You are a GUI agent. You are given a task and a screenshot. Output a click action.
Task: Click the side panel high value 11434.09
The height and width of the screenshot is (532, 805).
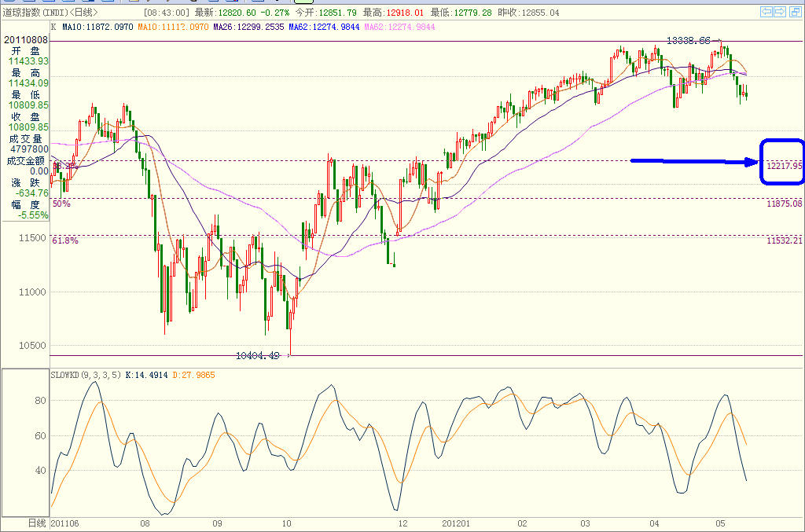click(28, 83)
